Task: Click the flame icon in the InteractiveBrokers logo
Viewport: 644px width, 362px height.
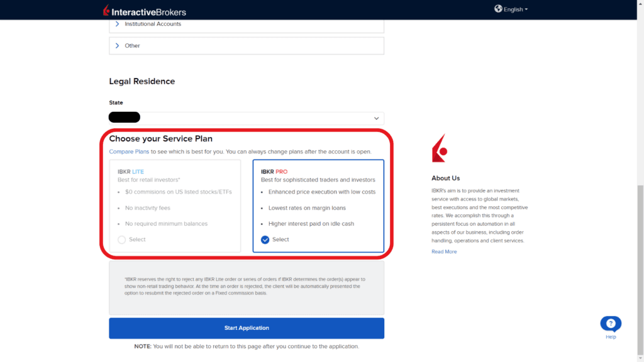Action: (x=106, y=9)
